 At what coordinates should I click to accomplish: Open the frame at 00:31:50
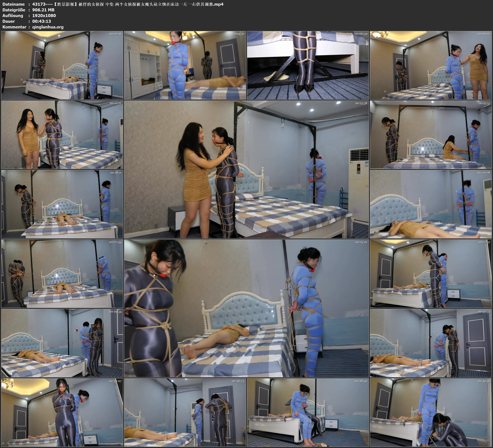click(431, 343)
